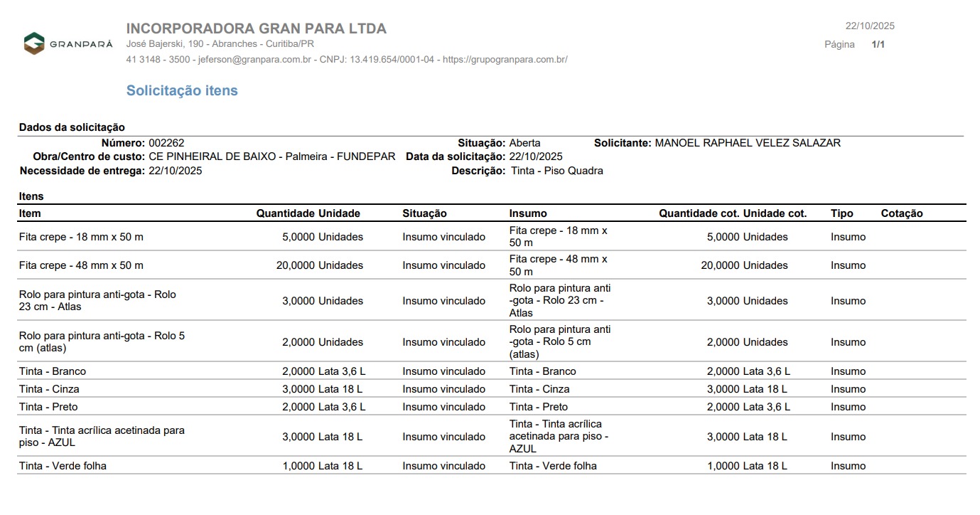
Task: Click the Item column header
Action: [30, 213]
